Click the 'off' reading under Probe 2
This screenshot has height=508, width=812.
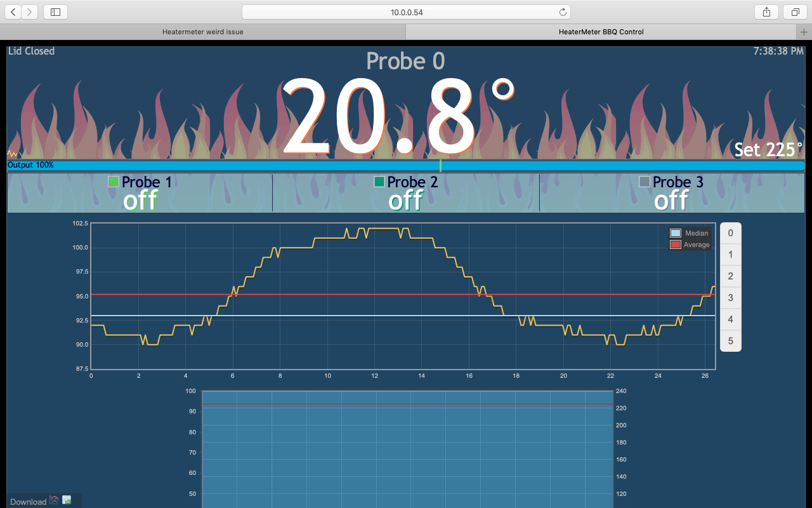[x=405, y=201]
